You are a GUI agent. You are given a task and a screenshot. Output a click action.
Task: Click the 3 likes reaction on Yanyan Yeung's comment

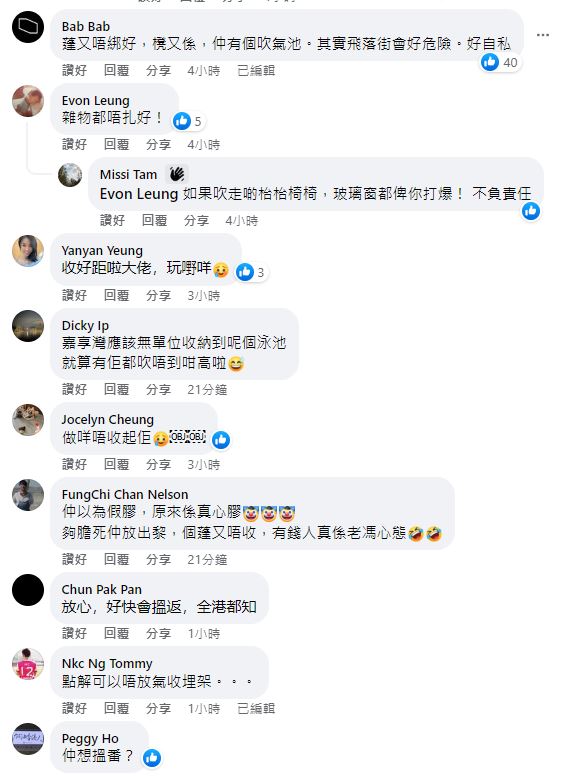[251, 272]
